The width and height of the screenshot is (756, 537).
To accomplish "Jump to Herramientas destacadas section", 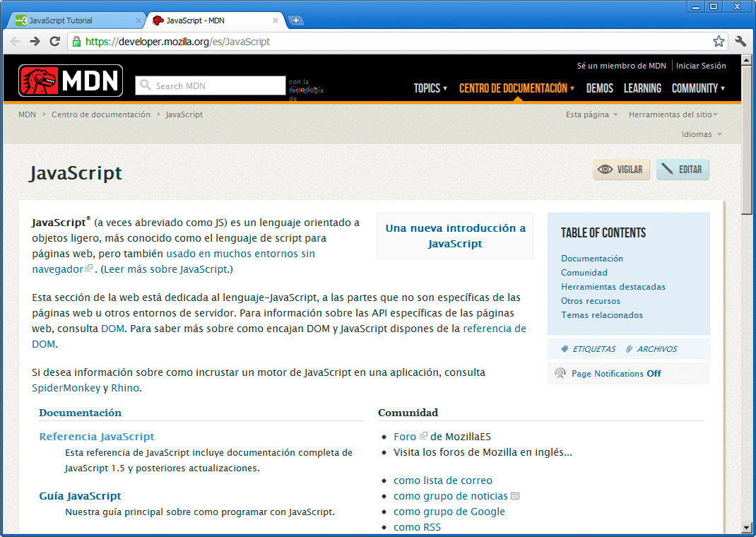I will [613, 286].
